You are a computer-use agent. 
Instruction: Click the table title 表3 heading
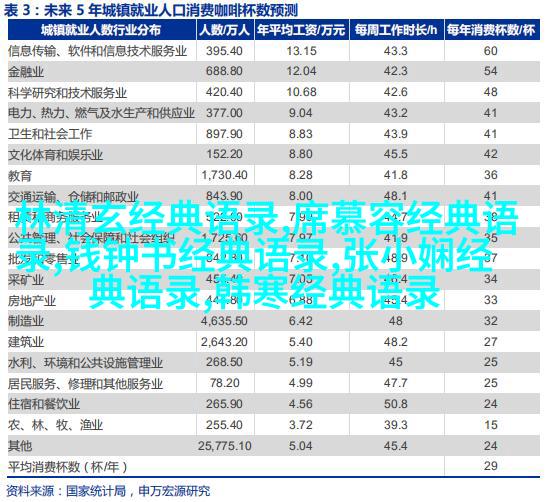(x=150, y=10)
